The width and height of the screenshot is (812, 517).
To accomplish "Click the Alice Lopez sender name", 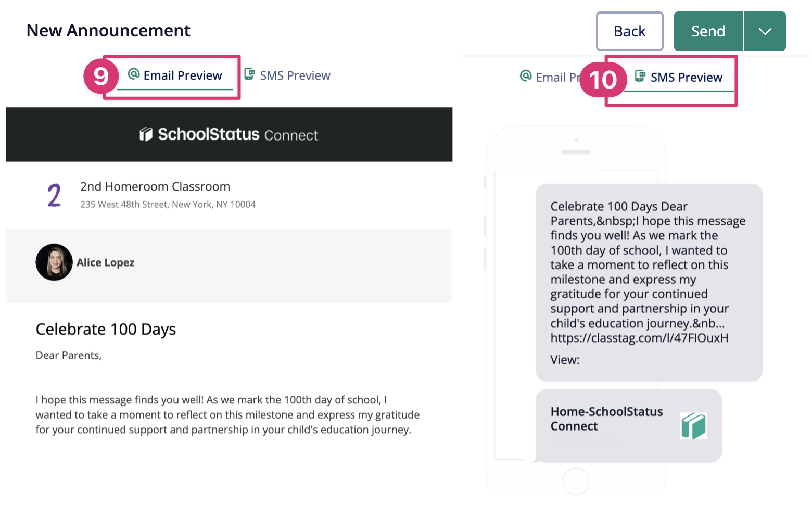I will [x=106, y=263].
